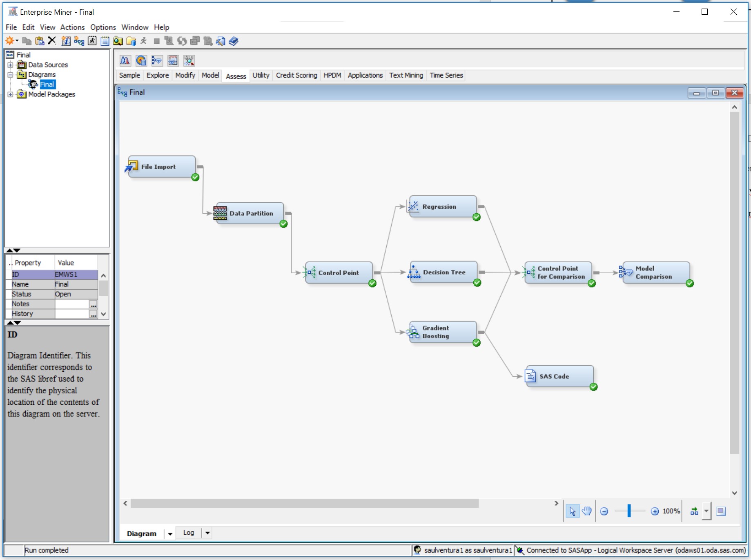This screenshot has width=751, height=560.
Task: Select the Score node icon in the Assess palette
Action: click(x=173, y=60)
